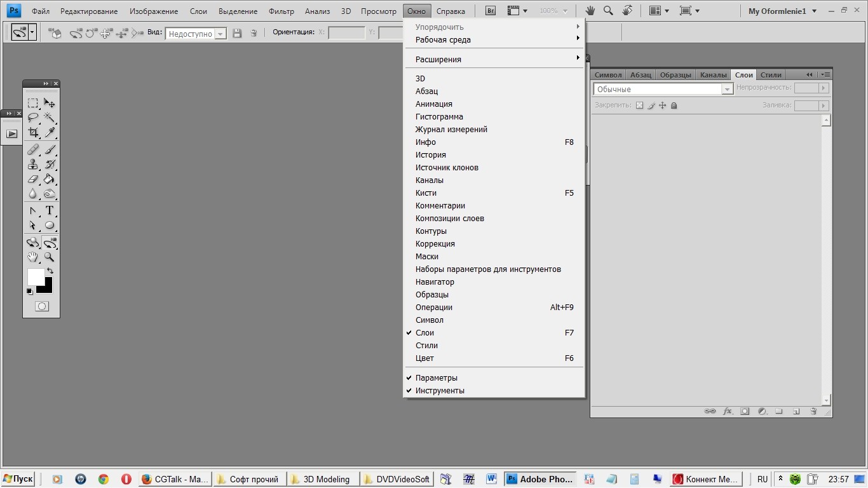Image resolution: width=868 pixels, height=488 pixels.
Task: Open the Actions play button panel
Action: click(11, 134)
